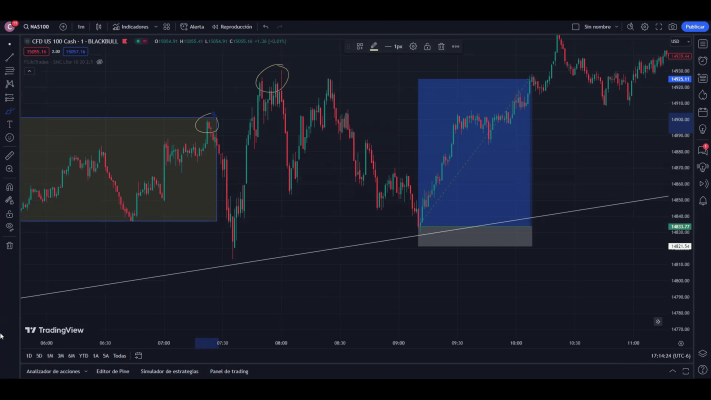711x400 pixels.
Task: Start bar Reproducción mode
Action: pyautogui.click(x=232, y=27)
